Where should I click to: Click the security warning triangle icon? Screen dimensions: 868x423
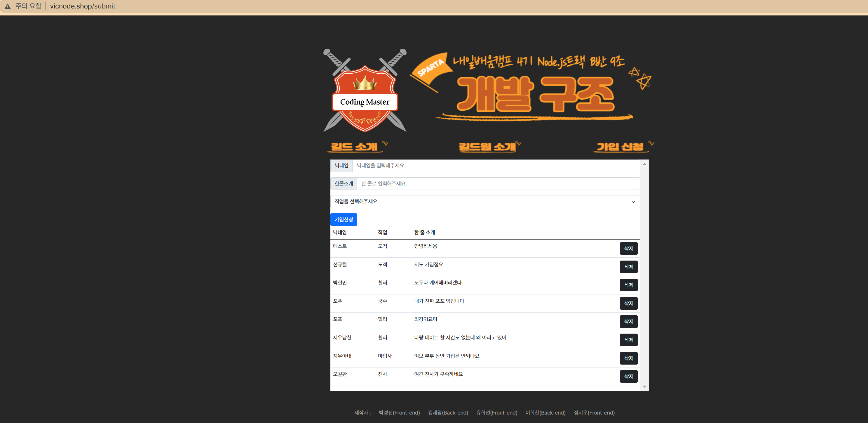7,6
